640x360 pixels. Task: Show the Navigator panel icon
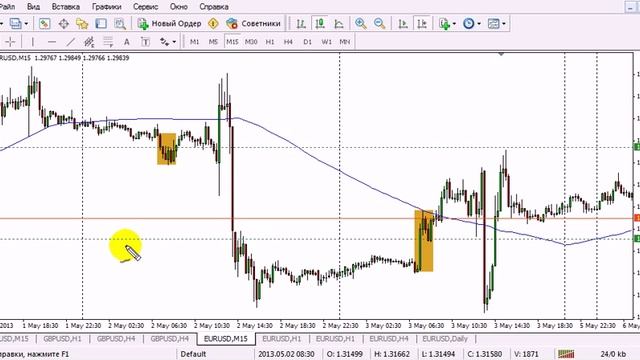point(82,24)
